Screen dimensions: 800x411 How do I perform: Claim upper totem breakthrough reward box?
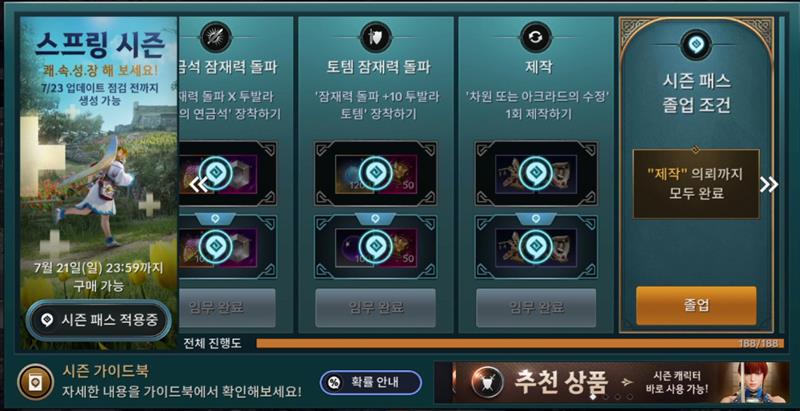point(376,173)
